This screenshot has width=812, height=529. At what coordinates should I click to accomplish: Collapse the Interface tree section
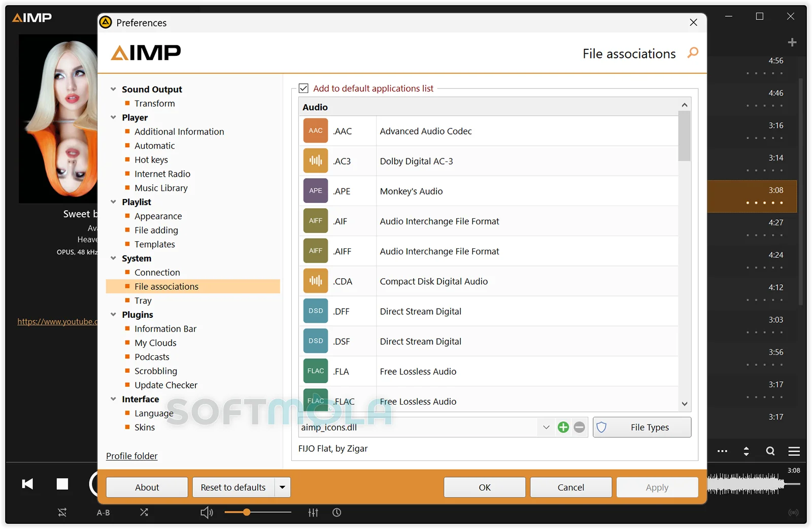[x=114, y=399]
